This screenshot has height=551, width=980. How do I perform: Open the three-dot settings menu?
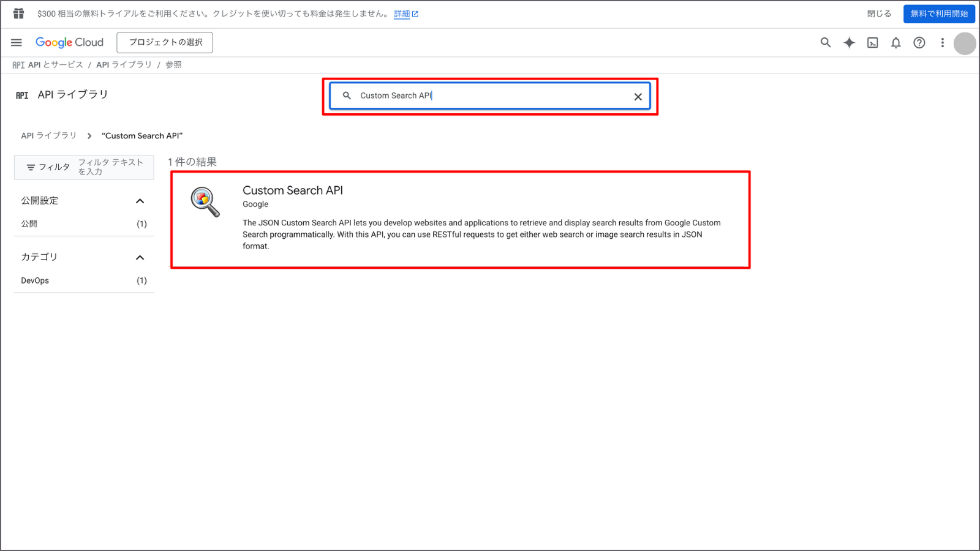click(943, 42)
